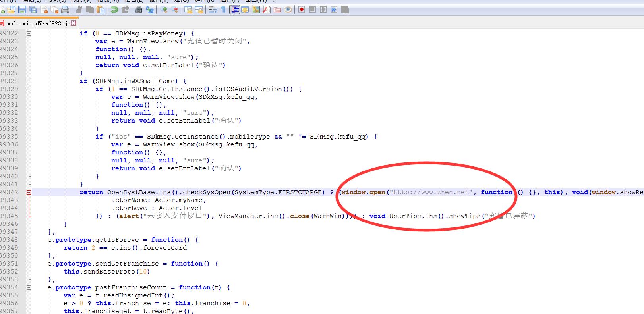This screenshot has width=644, height=314.
Task: Zoom in using the toolbar magnifier
Action: (164, 10)
